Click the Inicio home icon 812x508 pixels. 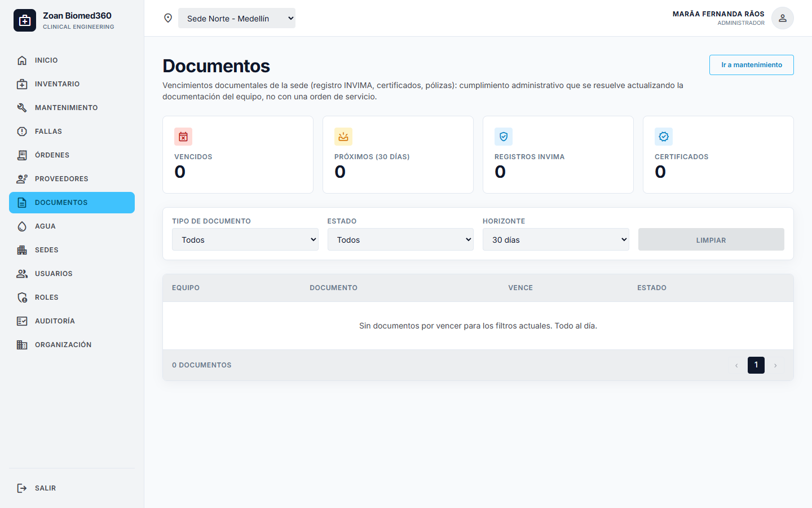22,60
